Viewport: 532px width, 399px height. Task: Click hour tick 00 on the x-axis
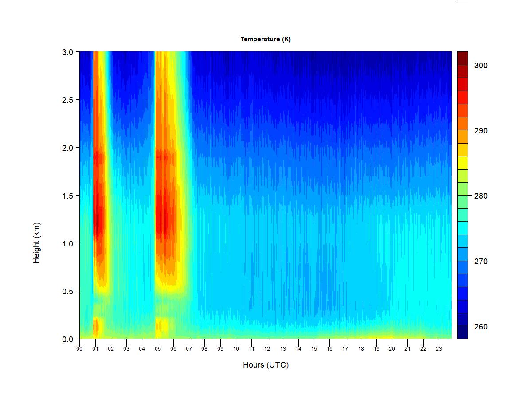click(79, 349)
